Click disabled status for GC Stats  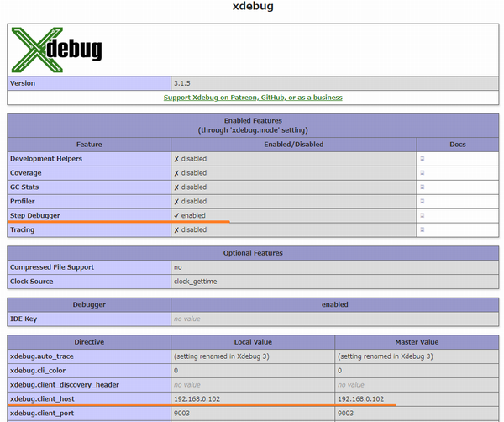coord(191,187)
